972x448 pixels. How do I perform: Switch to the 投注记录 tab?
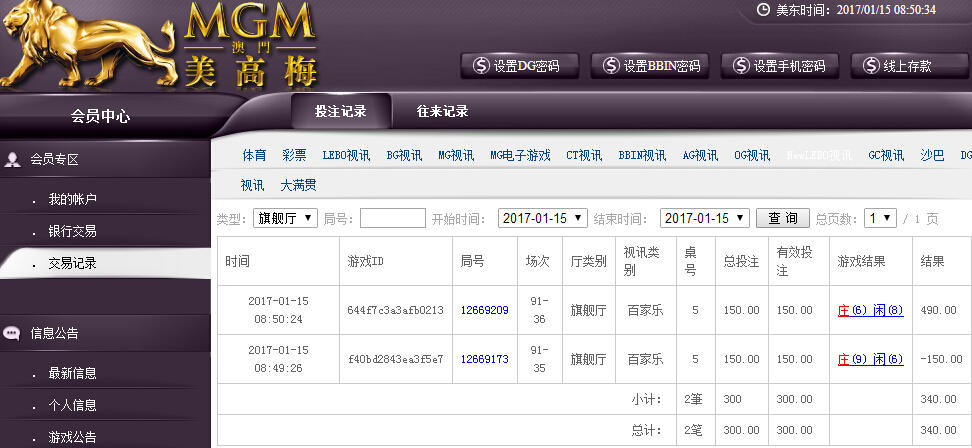pyautogui.click(x=341, y=112)
